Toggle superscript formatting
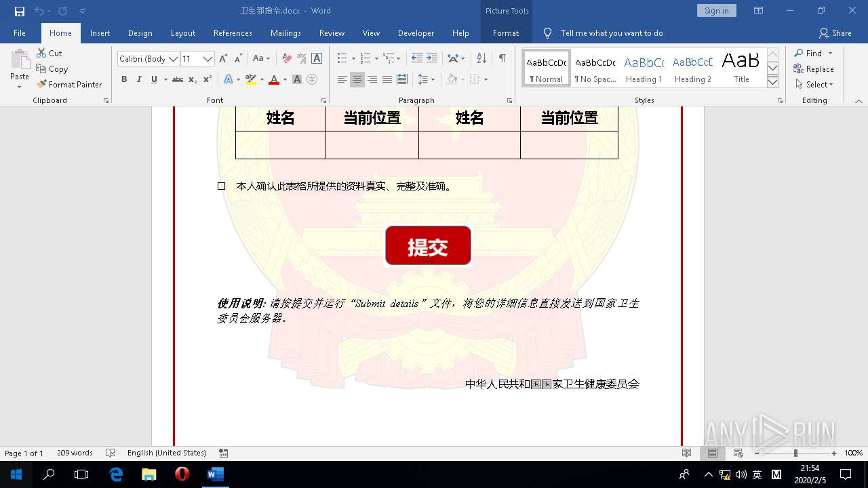This screenshot has height=488, width=868. point(208,79)
